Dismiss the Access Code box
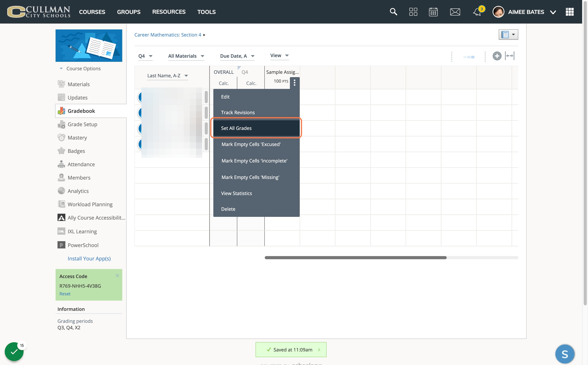Image resolution: width=588 pixels, height=365 pixels. point(117,275)
